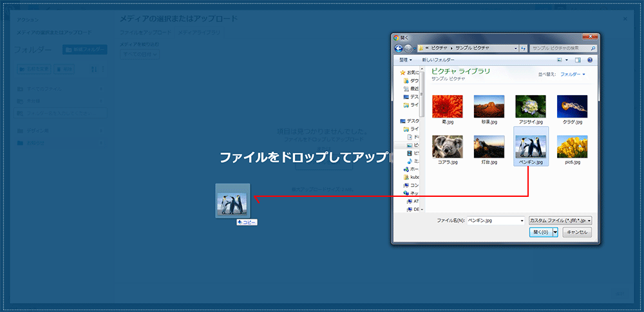
Task: Select the デザイン用 folder
Action: tap(60, 131)
